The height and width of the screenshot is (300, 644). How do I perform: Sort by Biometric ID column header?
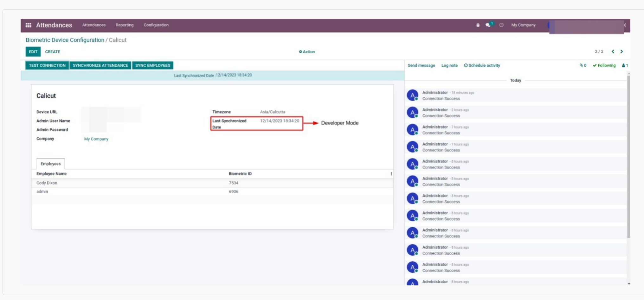pos(240,174)
